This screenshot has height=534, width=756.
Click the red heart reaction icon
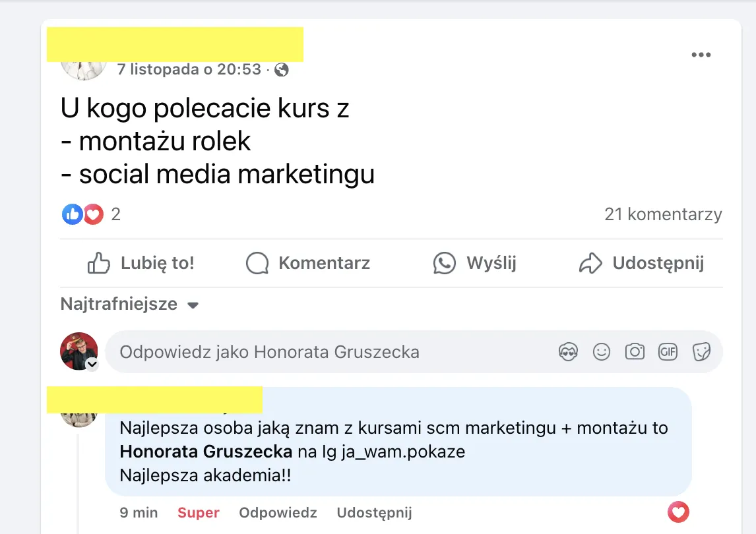click(94, 214)
